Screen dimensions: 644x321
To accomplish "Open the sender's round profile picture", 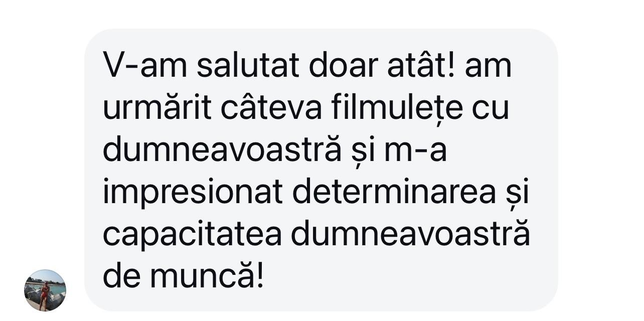I will (x=45, y=290).
